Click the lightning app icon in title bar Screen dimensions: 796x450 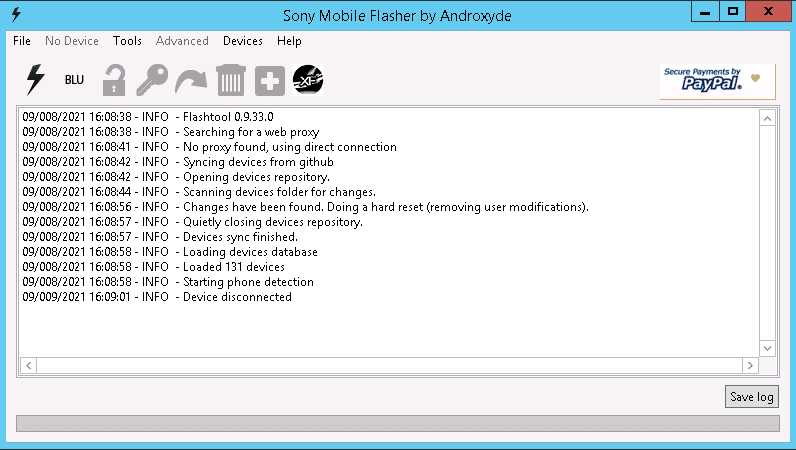coord(16,14)
